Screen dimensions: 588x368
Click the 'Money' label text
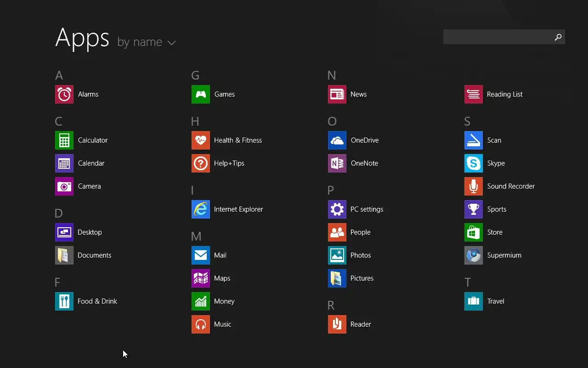(224, 301)
